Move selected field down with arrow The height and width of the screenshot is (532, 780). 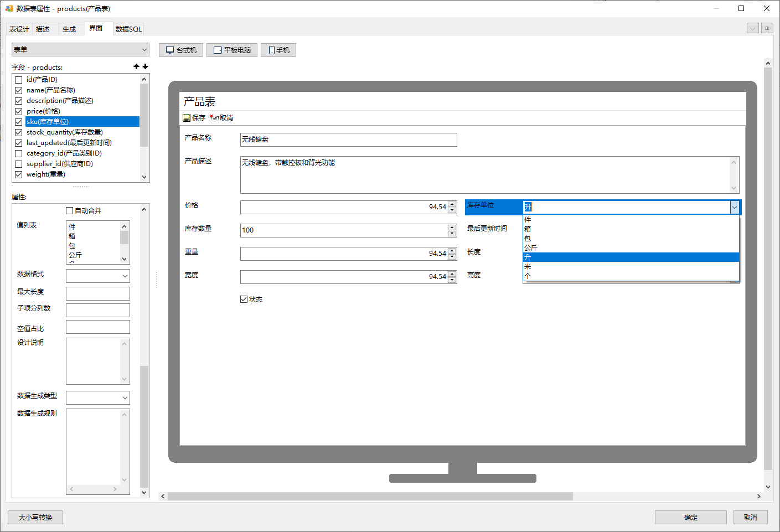click(x=146, y=67)
